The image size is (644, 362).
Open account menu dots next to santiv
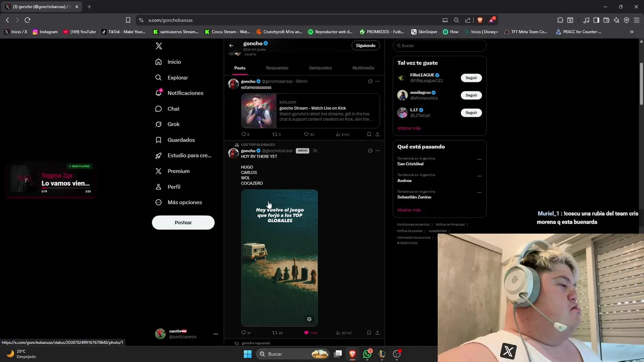pyautogui.click(x=216, y=334)
